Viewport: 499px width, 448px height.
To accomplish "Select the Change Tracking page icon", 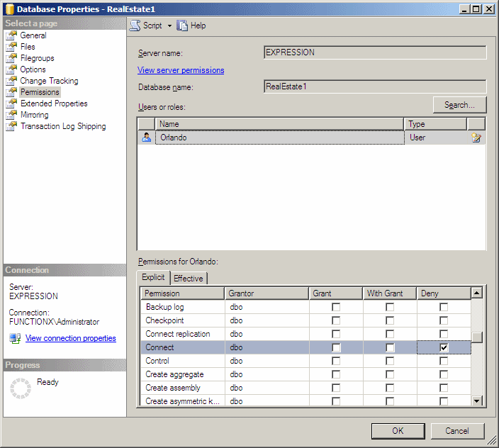I will click(x=11, y=81).
